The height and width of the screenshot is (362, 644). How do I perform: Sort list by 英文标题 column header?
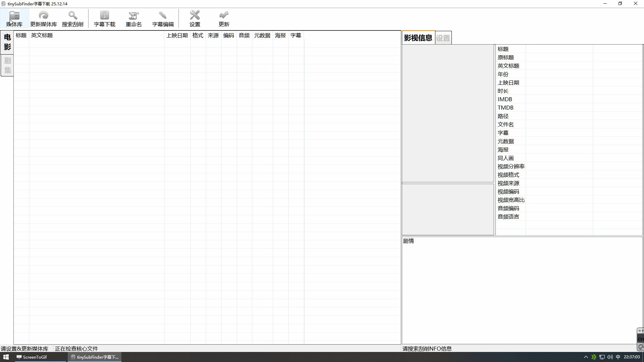(x=42, y=36)
